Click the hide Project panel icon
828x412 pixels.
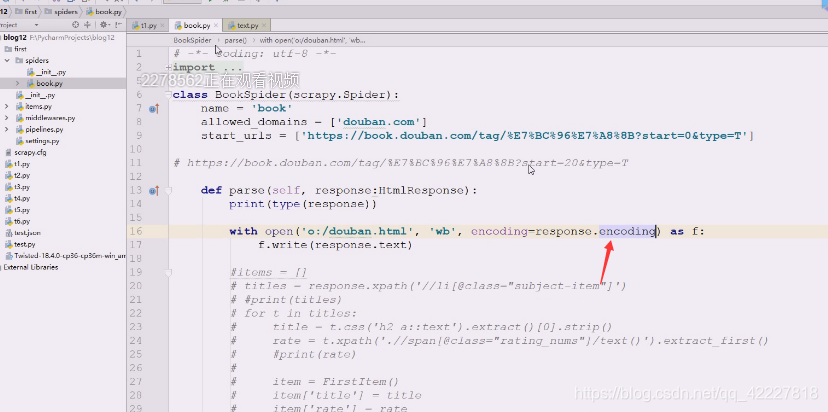(117, 25)
